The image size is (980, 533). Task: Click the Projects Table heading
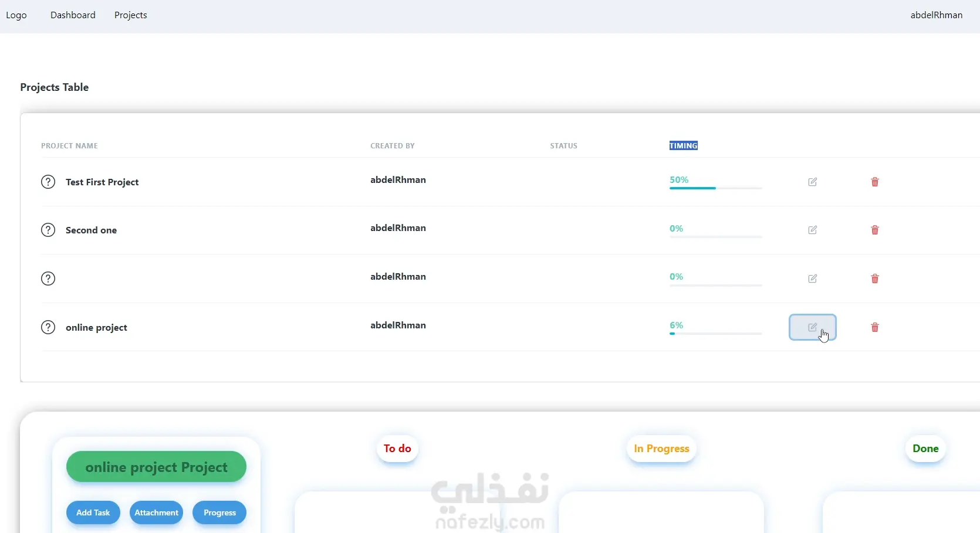click(55, 87)
